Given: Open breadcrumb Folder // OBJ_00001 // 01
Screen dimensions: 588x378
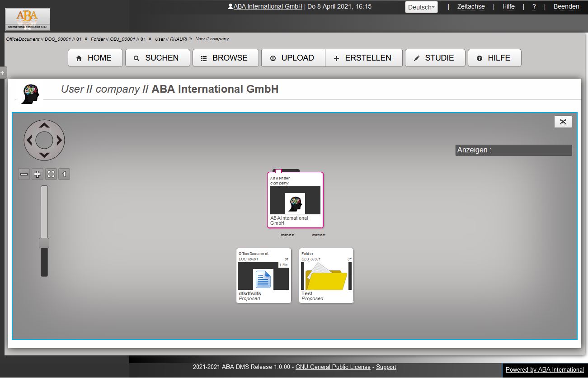Looking at the screenshot, I should [118, 39].
